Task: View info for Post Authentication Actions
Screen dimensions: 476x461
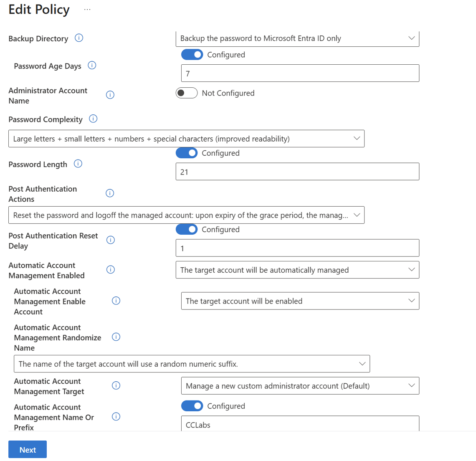Action: click(110, 193)
